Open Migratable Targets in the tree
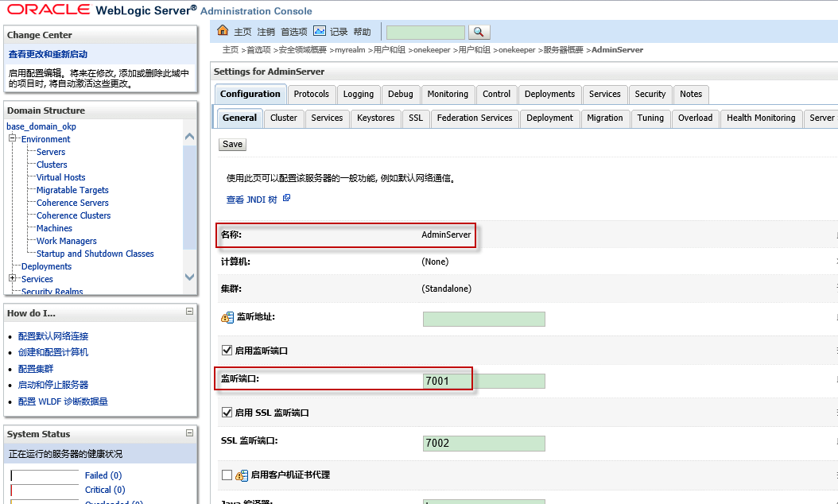The height and width of the screenshot is (504, 838). pyautogui.click(x=72, y=190)
